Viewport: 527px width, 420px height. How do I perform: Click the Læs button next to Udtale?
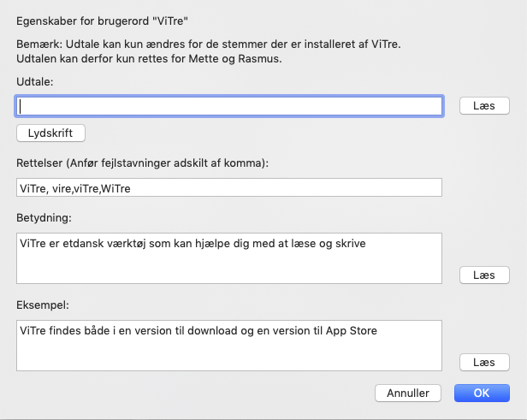pos(484,106)
